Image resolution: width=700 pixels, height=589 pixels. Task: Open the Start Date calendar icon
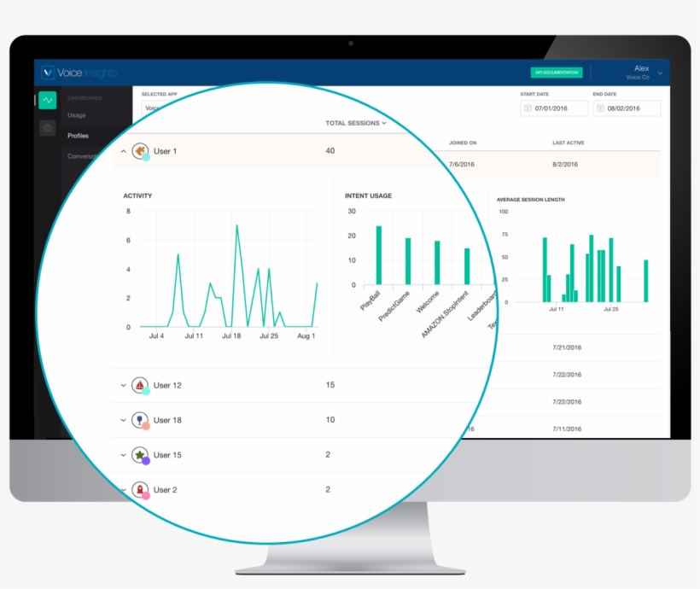click(x=528, y=108)
